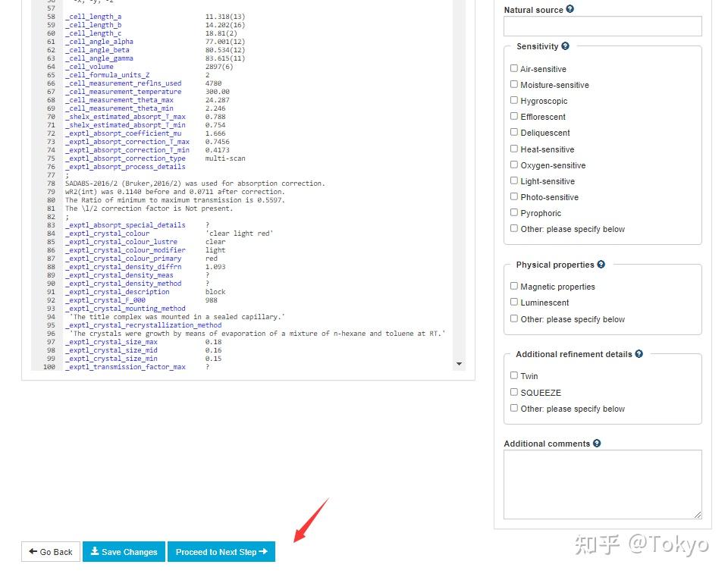Click Save Changes button
This screenshot has height=577, width=728.
(x=124, y=551)
